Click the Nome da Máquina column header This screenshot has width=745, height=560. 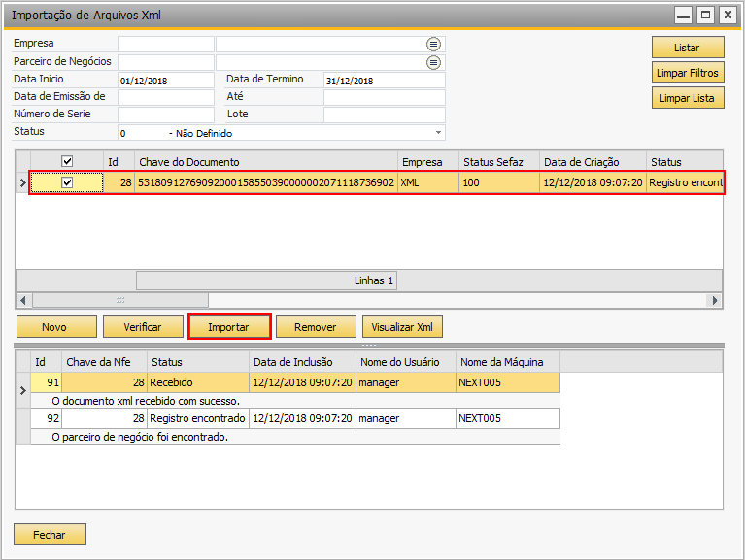pos(507,362)
